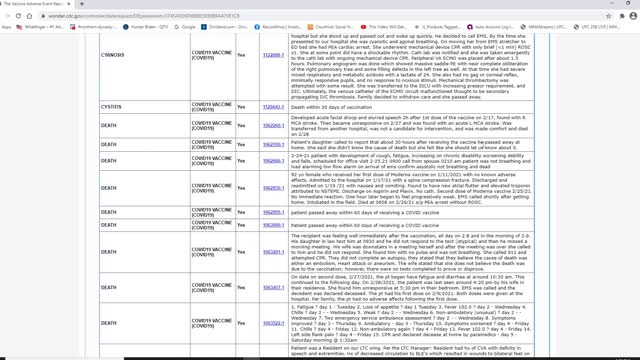The width and height of the screenshot is (640, 360).
Task: Open the YouTube video bookmark
Action: tap(383, 27)
